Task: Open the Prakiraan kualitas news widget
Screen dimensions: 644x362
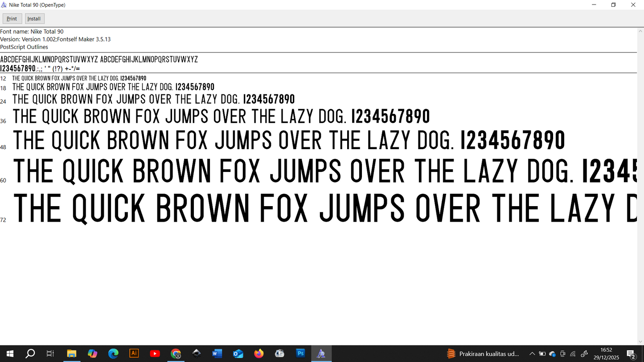Action: click(x=483, y=354)
